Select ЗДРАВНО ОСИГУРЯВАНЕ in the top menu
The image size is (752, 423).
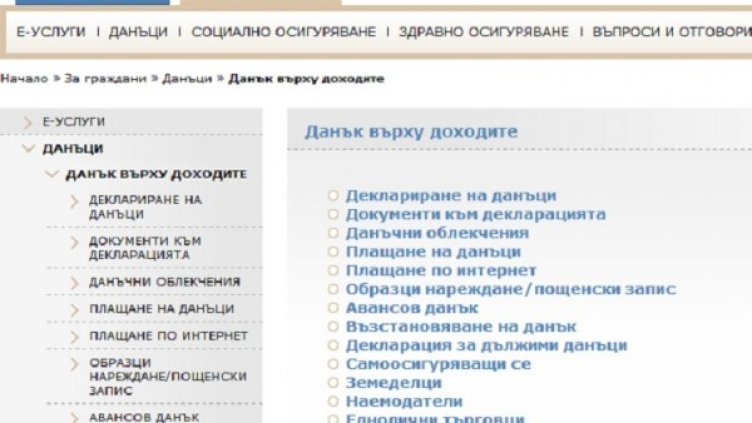[484, 32]
